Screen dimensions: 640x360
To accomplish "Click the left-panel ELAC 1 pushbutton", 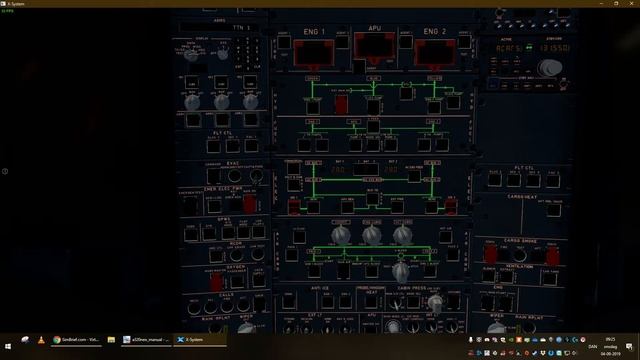I will click(213, 146).
